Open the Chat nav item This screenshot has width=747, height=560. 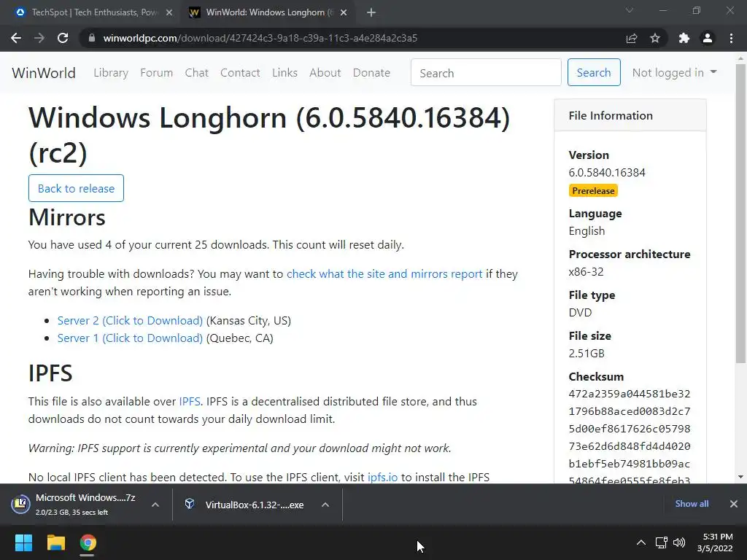pyautogui.click(x=197, y=73)
